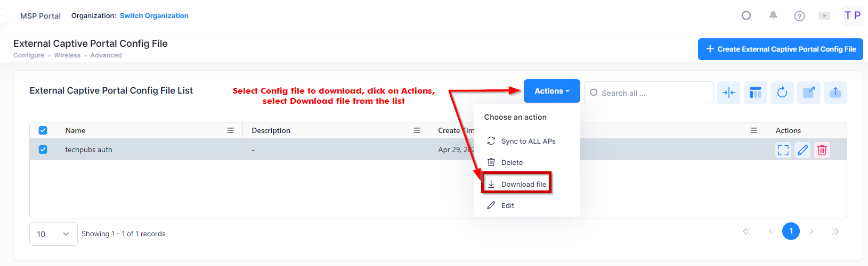Open the help question mark icon

(799, 16)
